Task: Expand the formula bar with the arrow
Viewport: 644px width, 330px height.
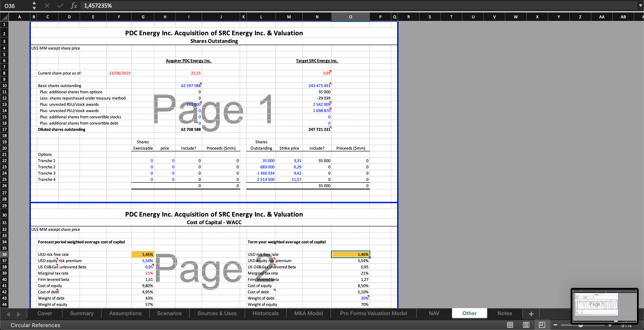Action: coord(640,6)
